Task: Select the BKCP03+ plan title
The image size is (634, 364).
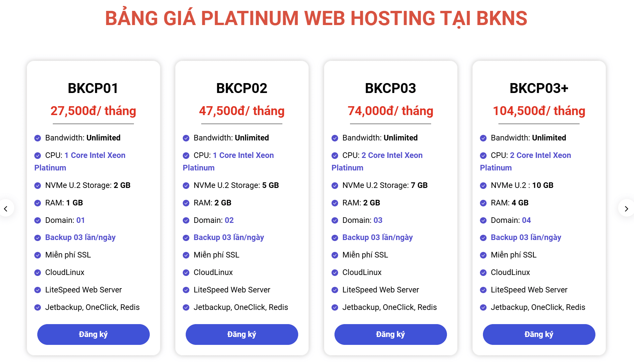Action: (x=539, y=88)
